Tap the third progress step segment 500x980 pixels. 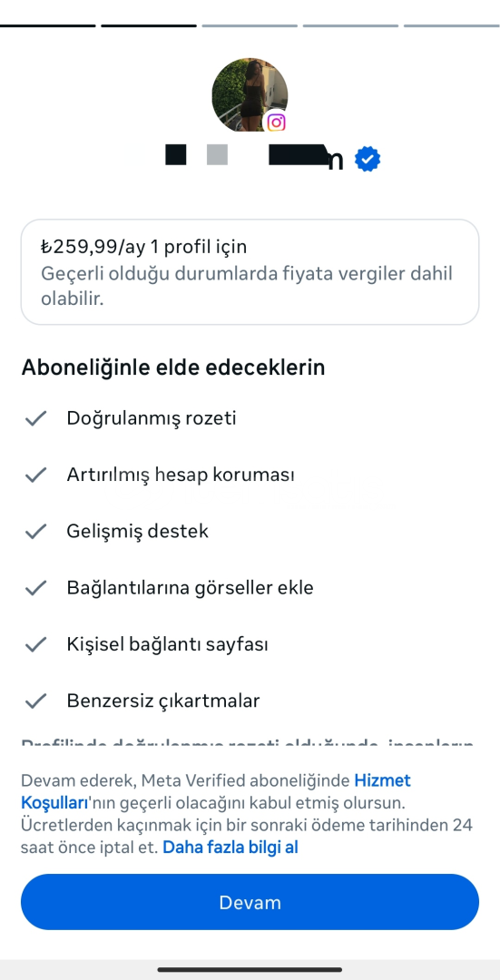pyautogui.click(x=250, y=25)
